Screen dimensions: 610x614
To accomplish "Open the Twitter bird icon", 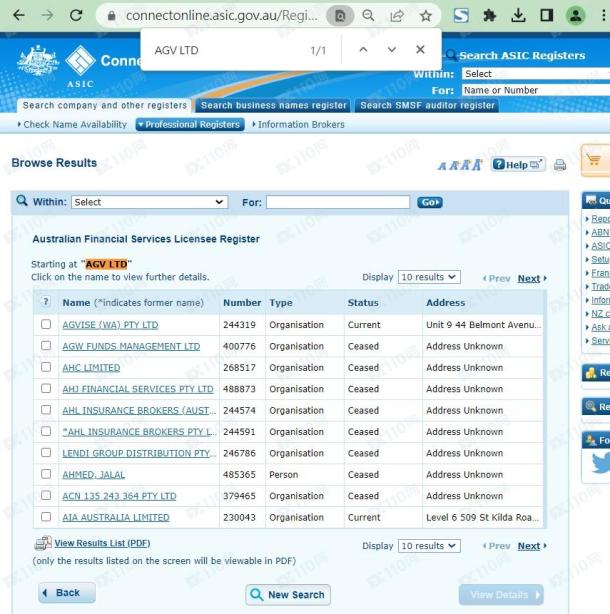I will pos(601,462).
